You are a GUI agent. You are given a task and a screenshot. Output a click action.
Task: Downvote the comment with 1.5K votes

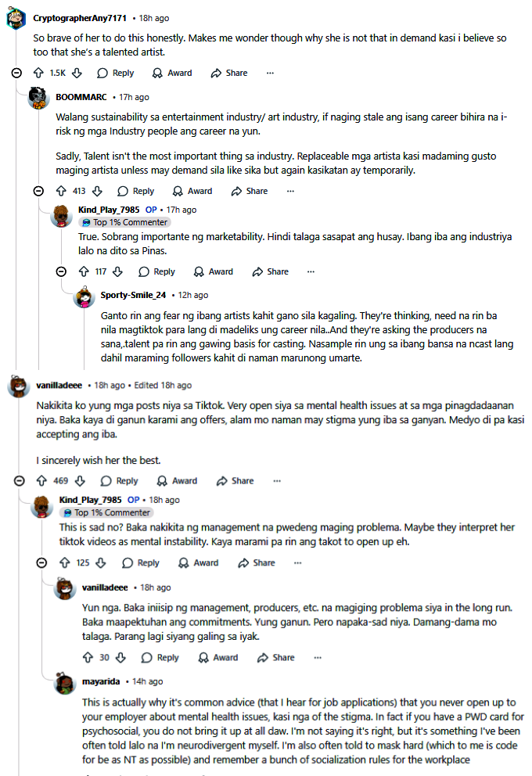coord(77,73)
